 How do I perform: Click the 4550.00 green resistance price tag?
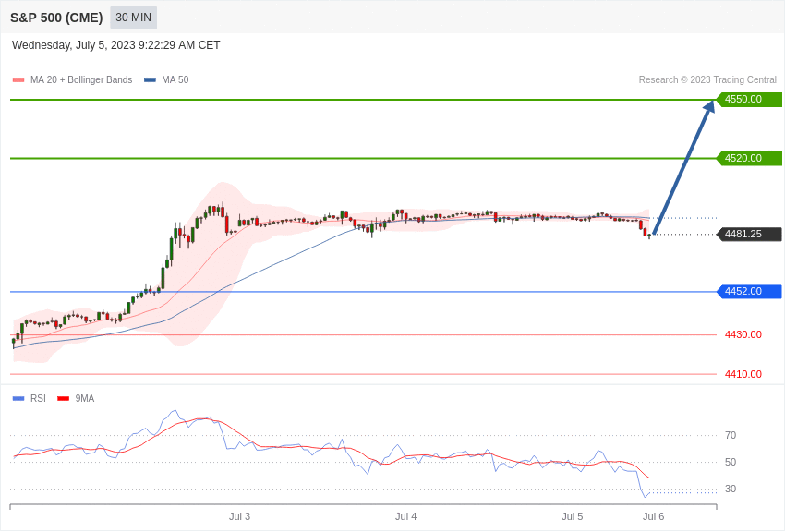pos(749,100)
